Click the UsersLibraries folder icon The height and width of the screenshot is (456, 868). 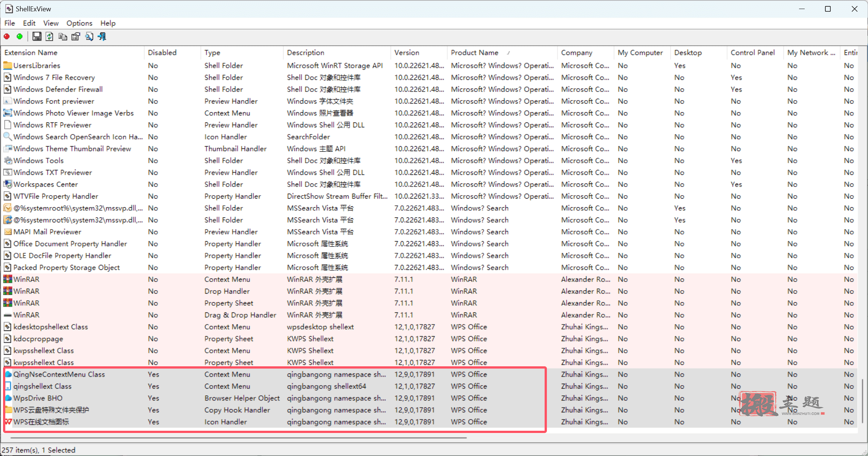click(8, 66)
